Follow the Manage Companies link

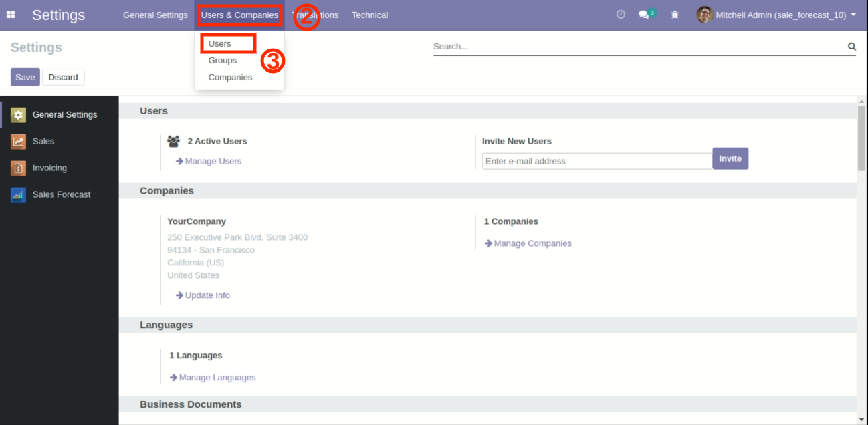click(x=528, y=243)
